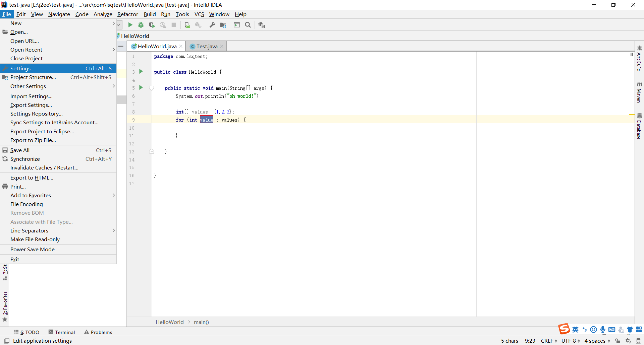
Task: Close the HelloWorld.java editor tab
Action: [181, 47]
